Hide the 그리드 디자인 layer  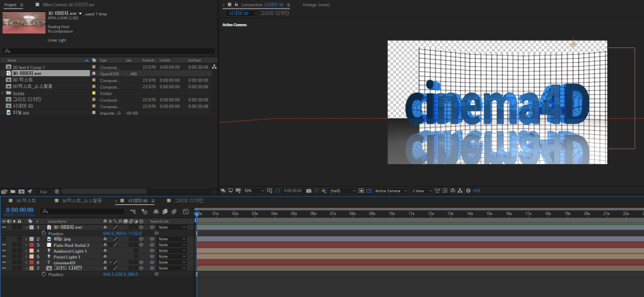pyautogui.click(x=4, y=268)
